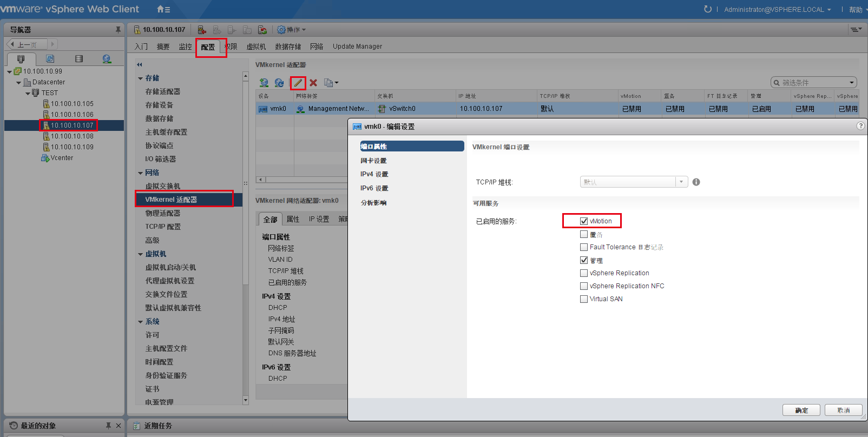Click the sidebar scroll down arrow
868x437 pixels.
click(x=246, y=400)
